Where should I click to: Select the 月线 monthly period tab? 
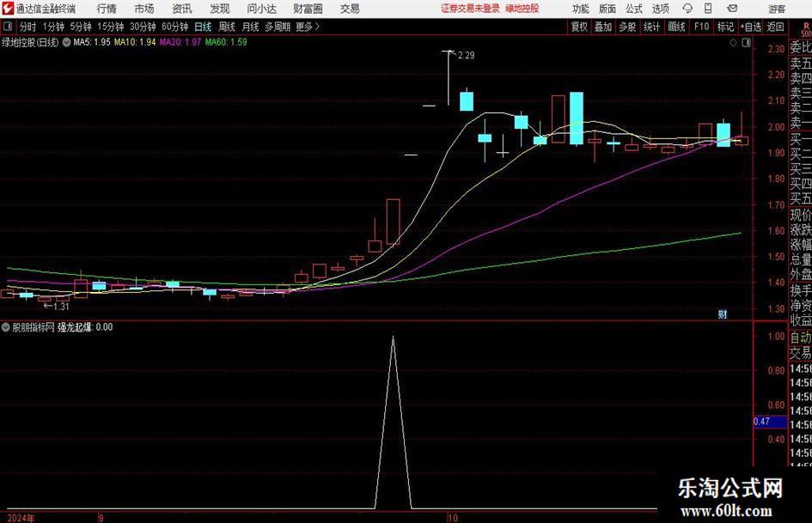point(250,27)
